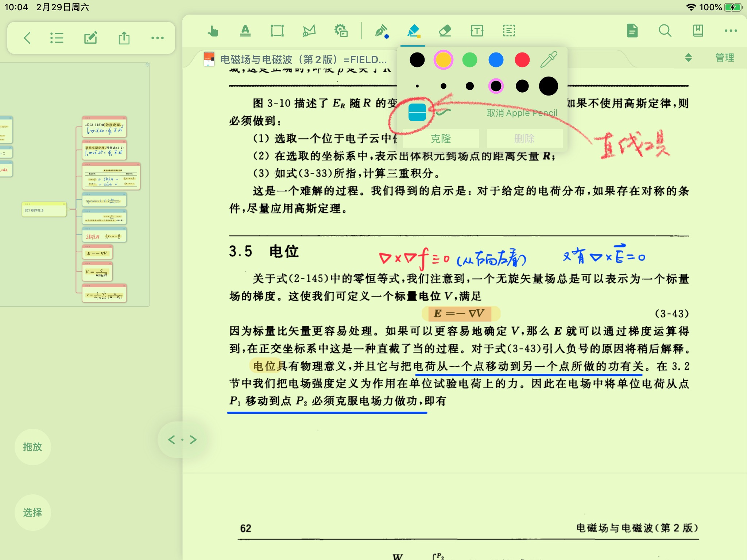Open document search with the magnifier icon
The height and width of the screenshot is (560, 747).
665,31
